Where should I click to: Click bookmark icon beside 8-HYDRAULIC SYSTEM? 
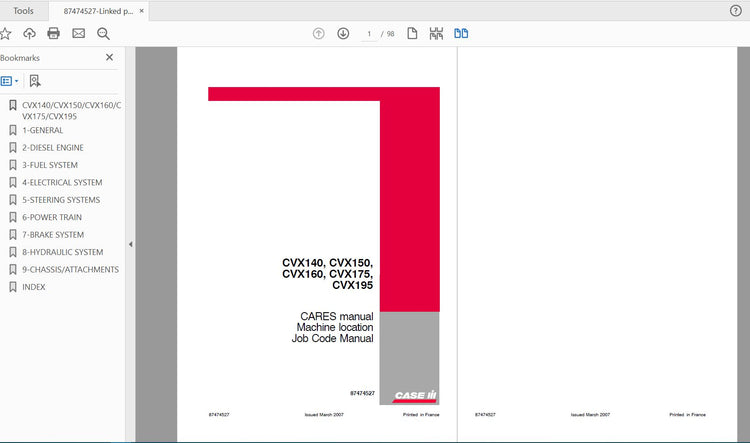13,252
